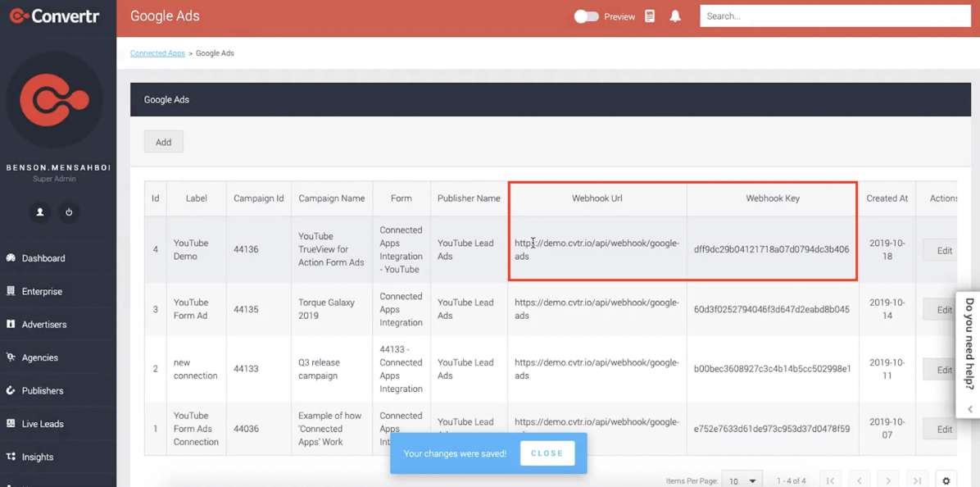The width and height of the screenshot is (980, 487).
Task: Click the Webhook Key column header
Action: pyautogui.click(x=773, y=198)
